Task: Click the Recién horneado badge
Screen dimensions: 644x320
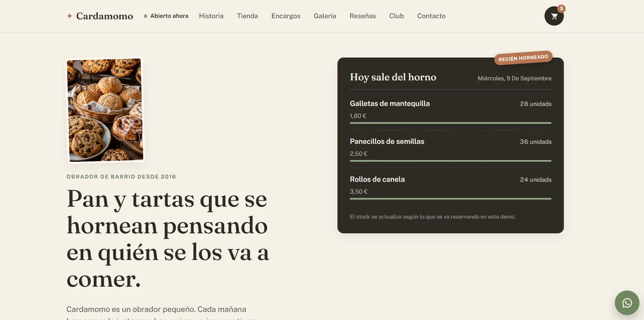Action: pos(523,58)
